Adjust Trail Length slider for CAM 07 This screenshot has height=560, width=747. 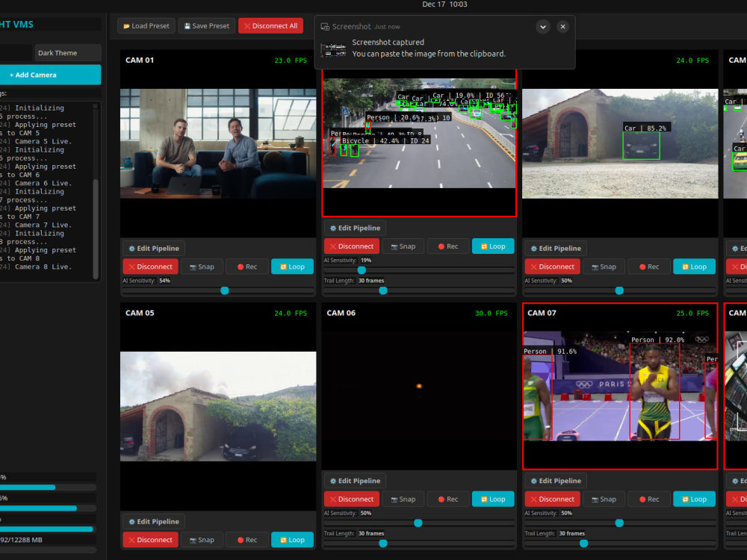620,544
